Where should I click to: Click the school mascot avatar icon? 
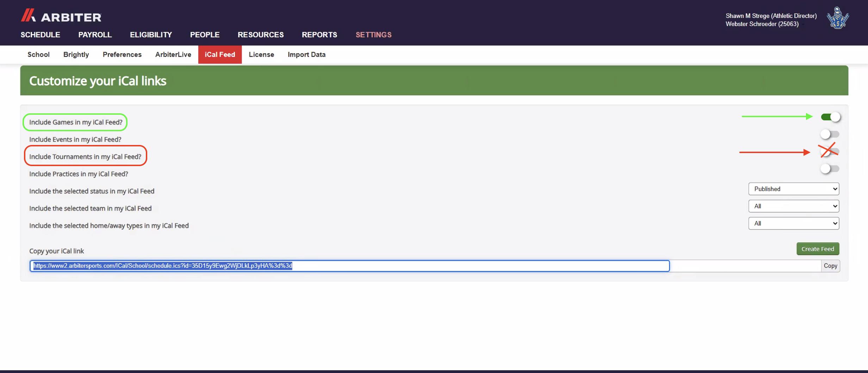pos(838,18)
